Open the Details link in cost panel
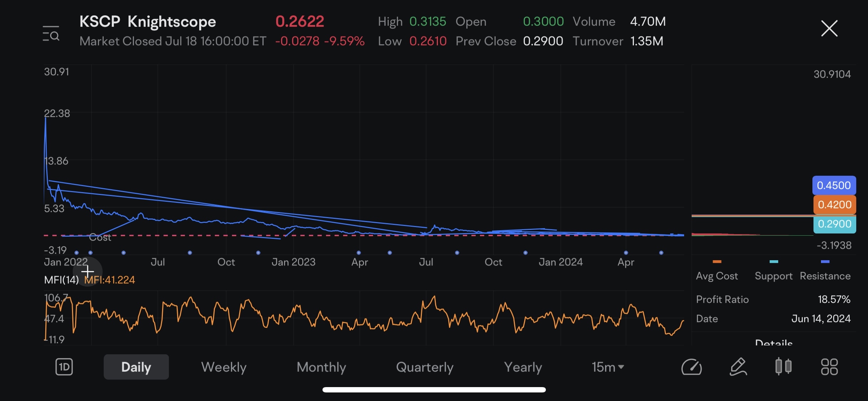The height and width of the screenshot is (401, 868). (x=774, y=342)
